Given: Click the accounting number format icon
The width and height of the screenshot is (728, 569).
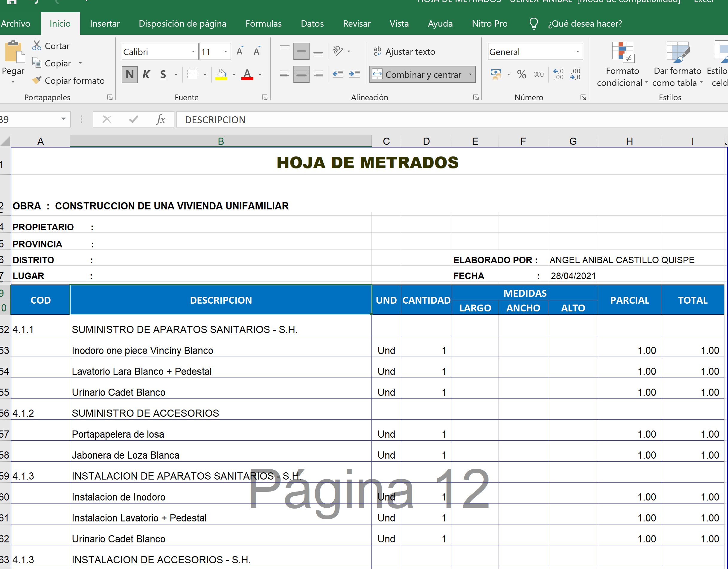Looking at the screenshot, I should tap(496, 74).
